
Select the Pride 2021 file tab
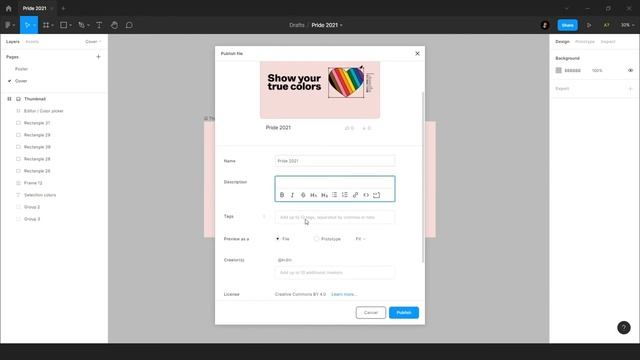35,8
